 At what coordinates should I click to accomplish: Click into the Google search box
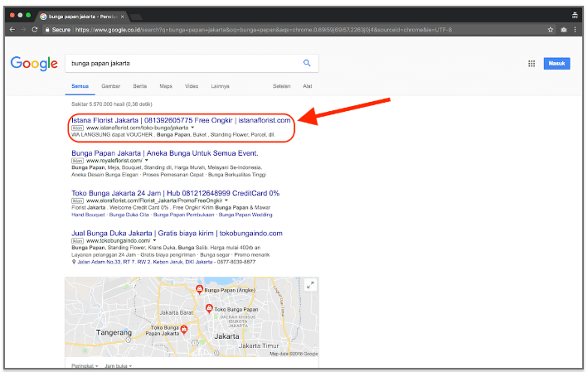[182, 63]
